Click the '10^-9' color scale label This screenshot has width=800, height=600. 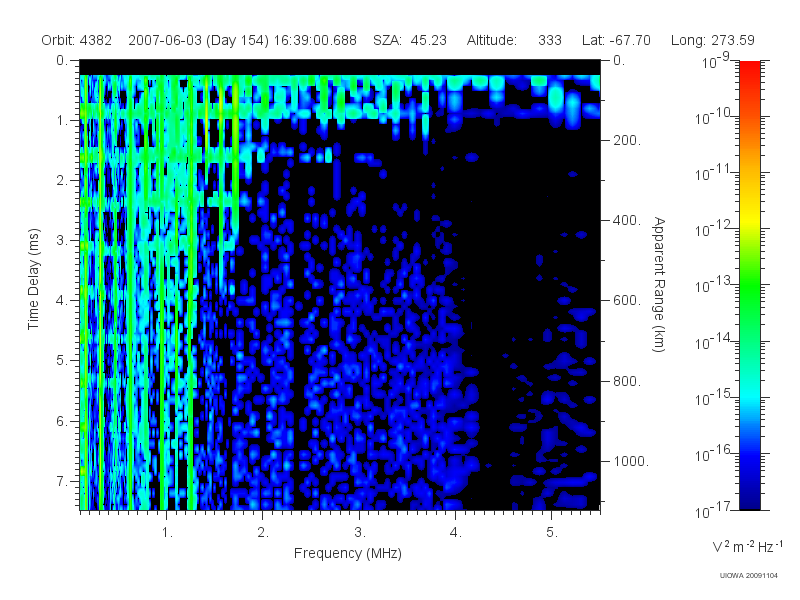(716, 61)
